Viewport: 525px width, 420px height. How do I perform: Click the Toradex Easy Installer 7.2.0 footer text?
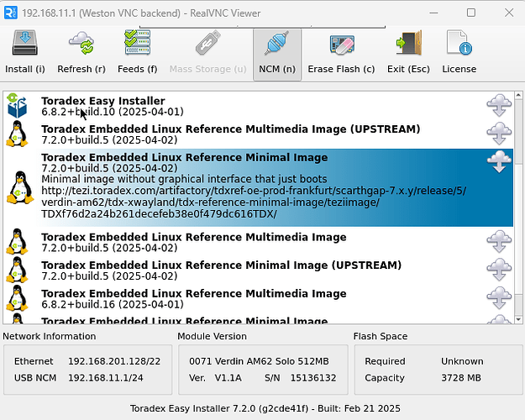coord(265,408)
